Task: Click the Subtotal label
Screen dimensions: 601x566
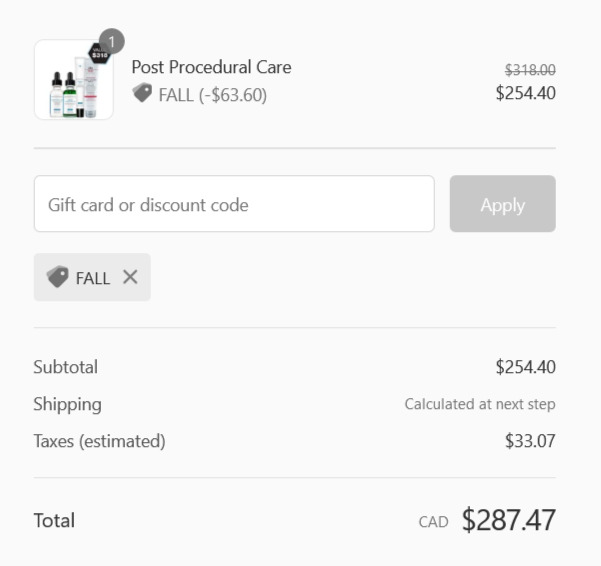Action: tap(66, 367)
